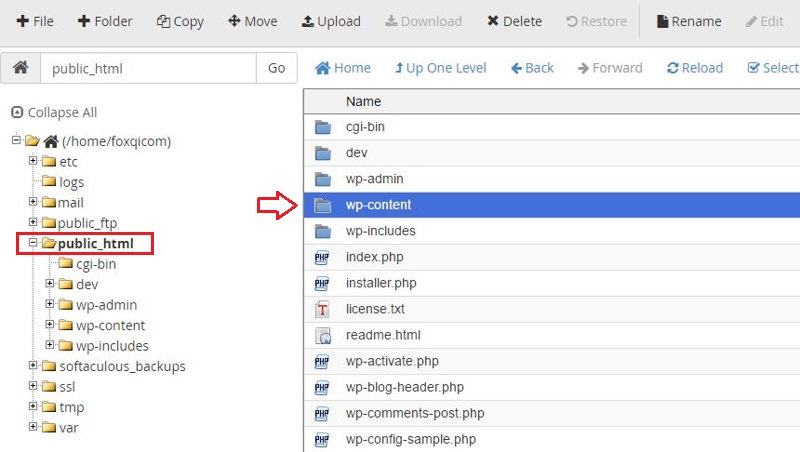Image resolution: width=800 pixels, height=452 pixels.
Task: Select wp-activate.php in file list
Action: click(392, 361)
